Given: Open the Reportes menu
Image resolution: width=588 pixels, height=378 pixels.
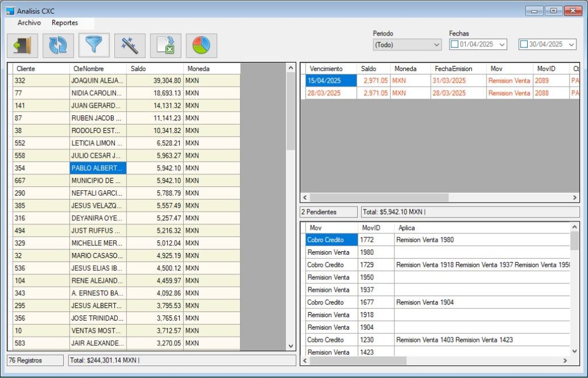Looking at the screenshot, I should tap(64, 23).
